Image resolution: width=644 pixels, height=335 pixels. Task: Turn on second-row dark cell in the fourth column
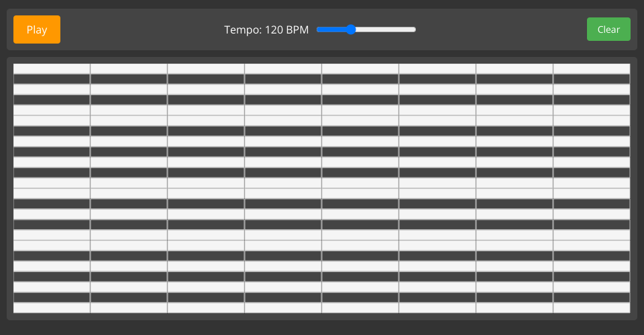pyautogui.click(x=283, y=79)
